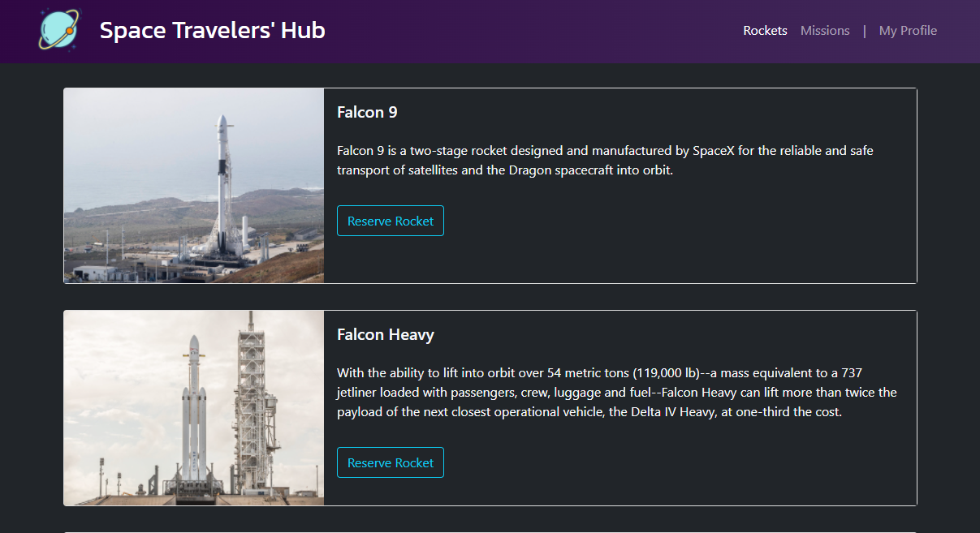980x533 pixels.
Task: Open the Missions navigation link
Action: [825, 30]
